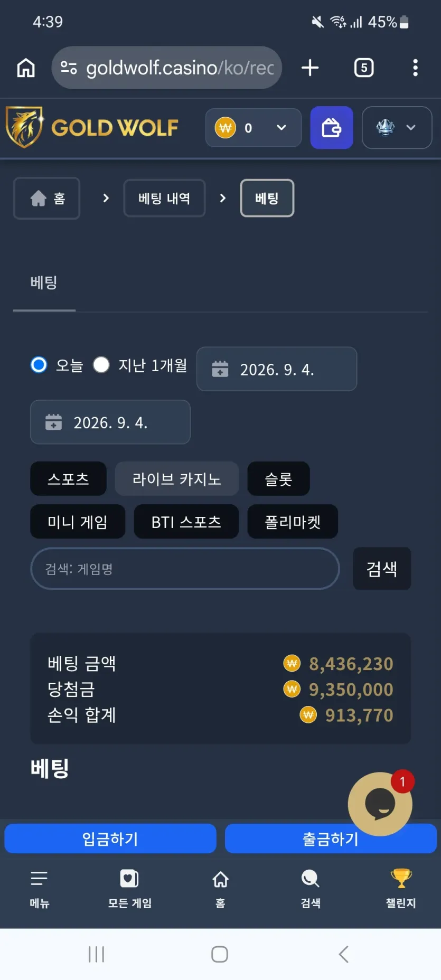
Task: Click the 입금하기 button
Action: click(x=110, y=838)
